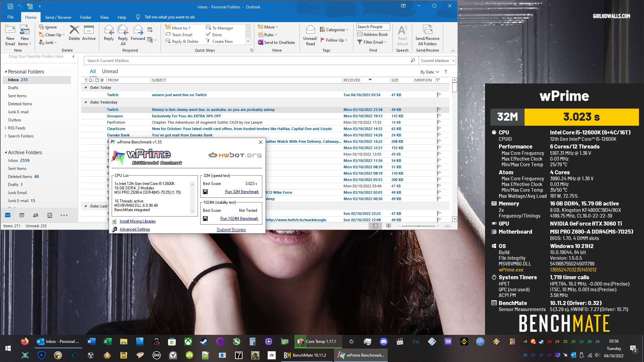Image resolution: width=644 pixels, height=362 pixels.
Task: Flag the Danske Bank message
Action: (439, 135)
